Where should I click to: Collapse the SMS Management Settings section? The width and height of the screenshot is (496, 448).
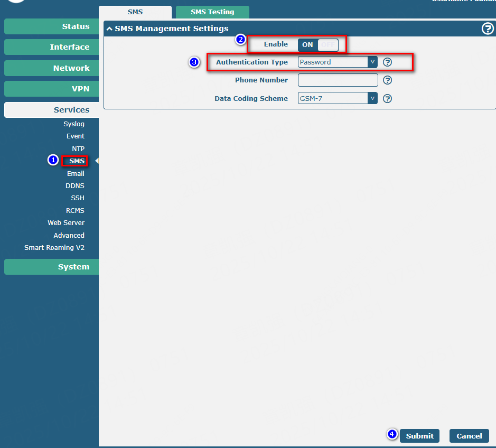point(109,29)
